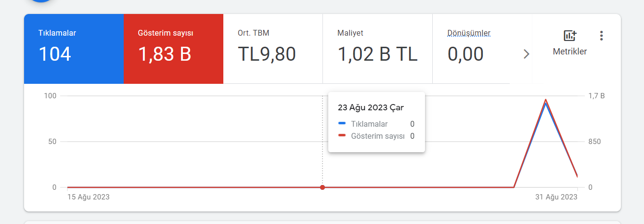The width and height of the screenshot is (644, 224).
Task: Click the 104 clicks value
Action: pos(55,54)
